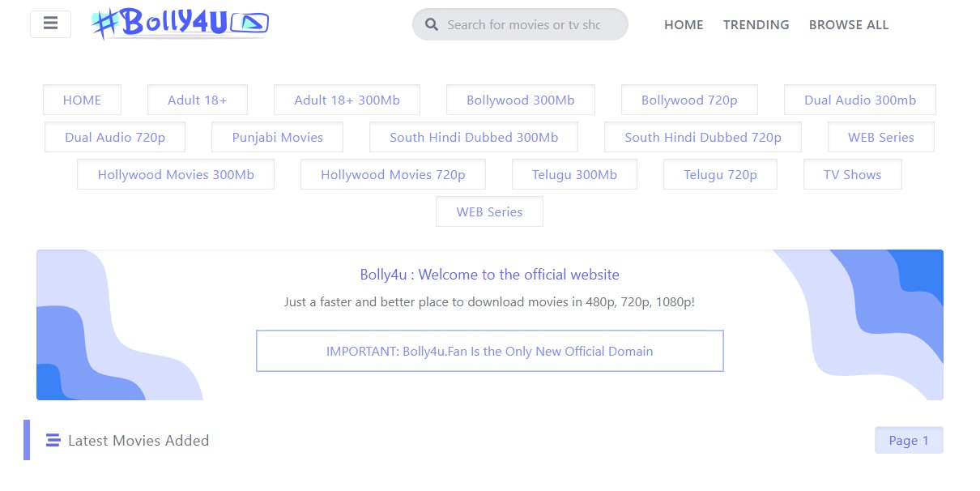Open the Adult 18+ 300Mb category

(347, 100)
